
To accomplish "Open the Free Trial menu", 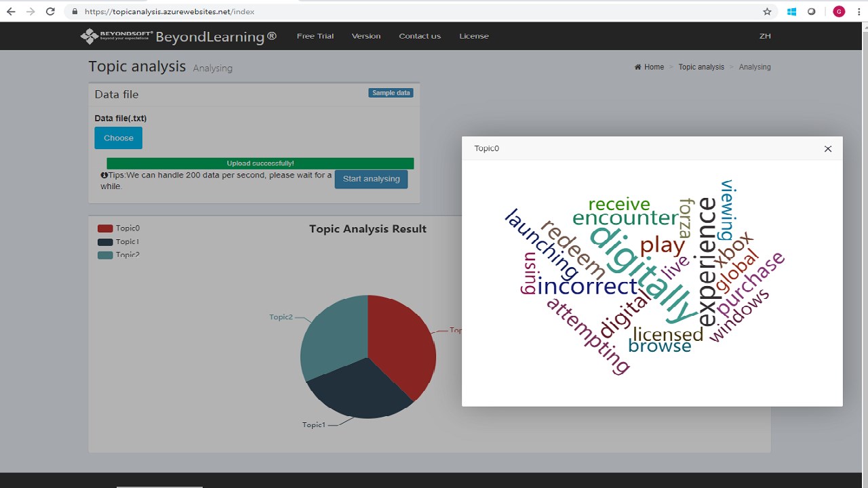I will pos(315,36).
